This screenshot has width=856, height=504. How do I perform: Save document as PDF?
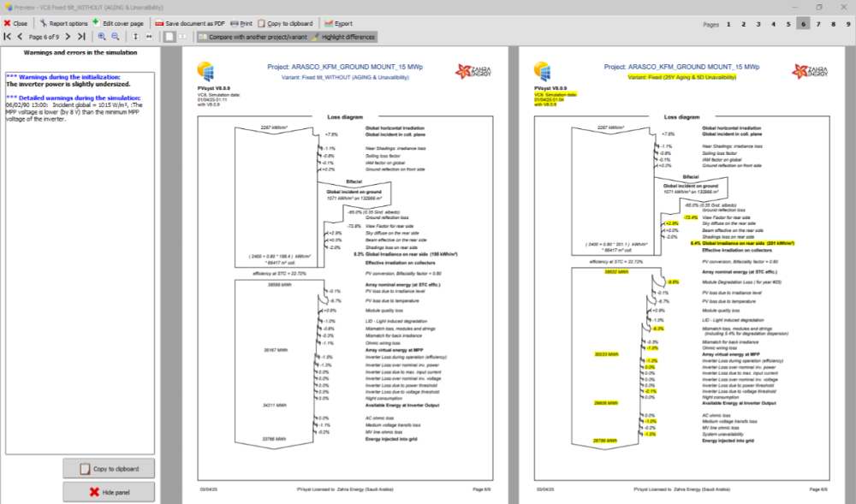click(189, 23)
